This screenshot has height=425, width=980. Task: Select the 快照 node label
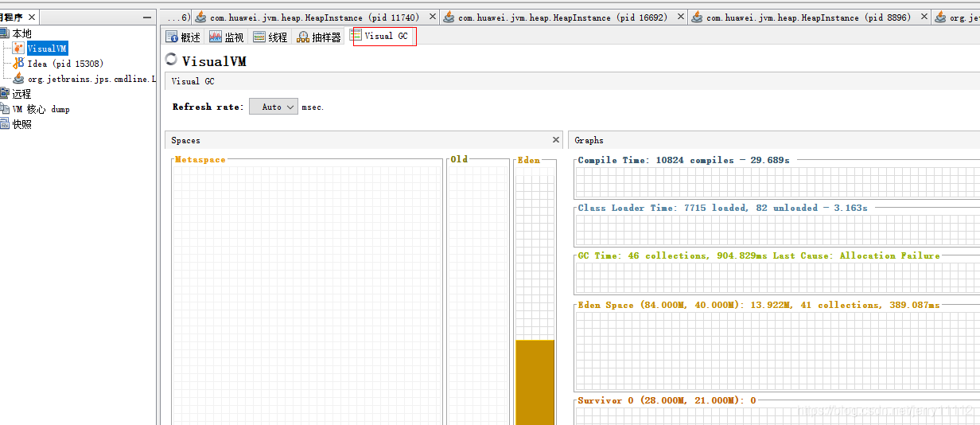point(21,124)
